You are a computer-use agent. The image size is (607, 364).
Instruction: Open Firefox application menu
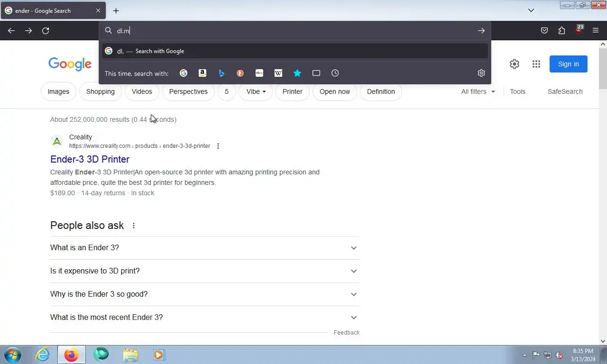click(596, 31)
